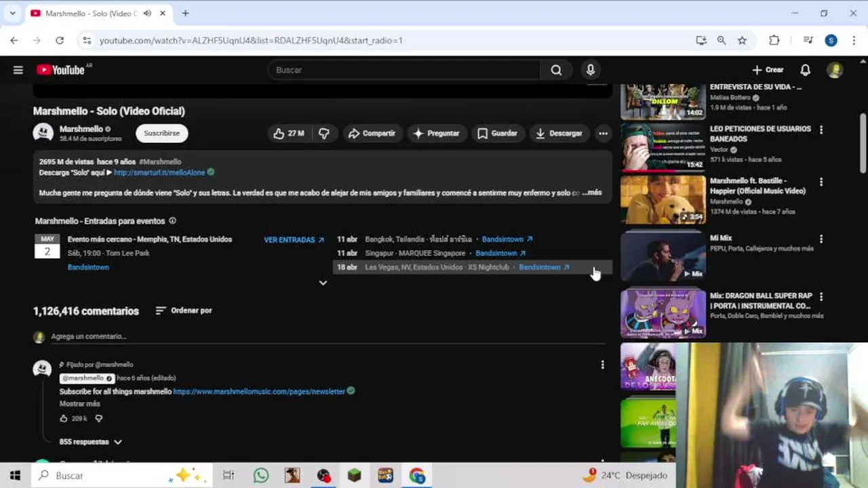Subscribe to Marshmello channel
Viewport: 868px width, 488px height.
(x=161, y=134)
